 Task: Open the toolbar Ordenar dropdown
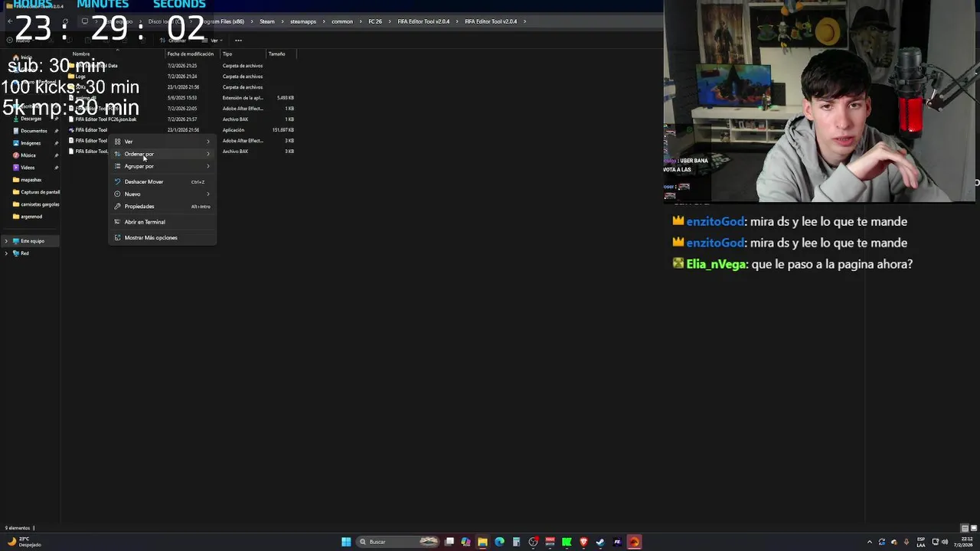[x=175, y=41]
